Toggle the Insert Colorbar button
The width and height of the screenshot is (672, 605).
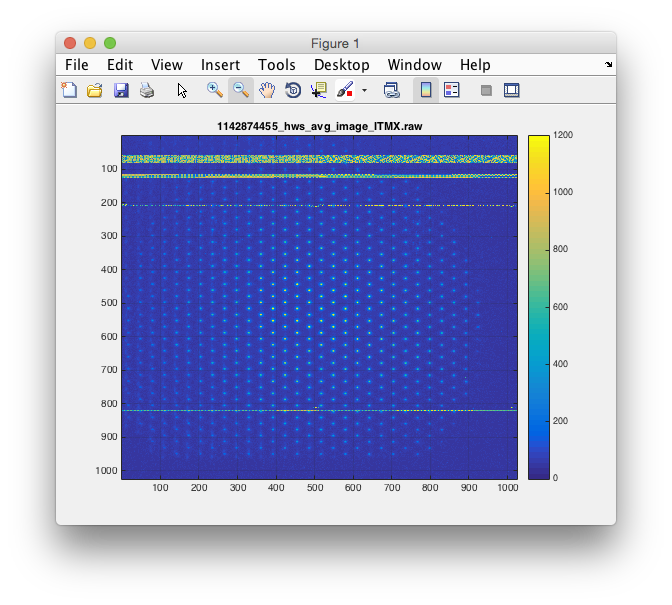tap(426, 90)
